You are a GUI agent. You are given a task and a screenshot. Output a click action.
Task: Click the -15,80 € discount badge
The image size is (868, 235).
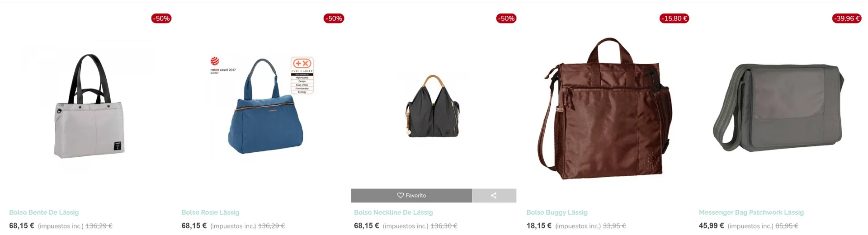click(675, 19)
